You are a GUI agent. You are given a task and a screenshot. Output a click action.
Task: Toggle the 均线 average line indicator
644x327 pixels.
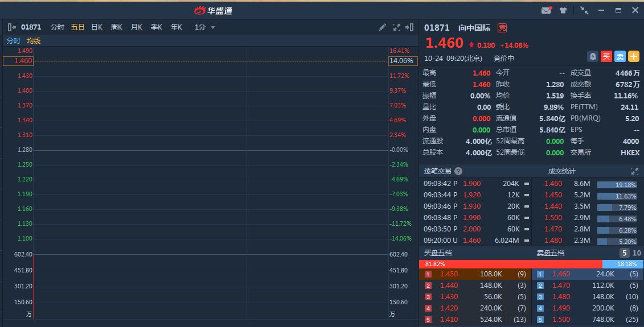34,41
